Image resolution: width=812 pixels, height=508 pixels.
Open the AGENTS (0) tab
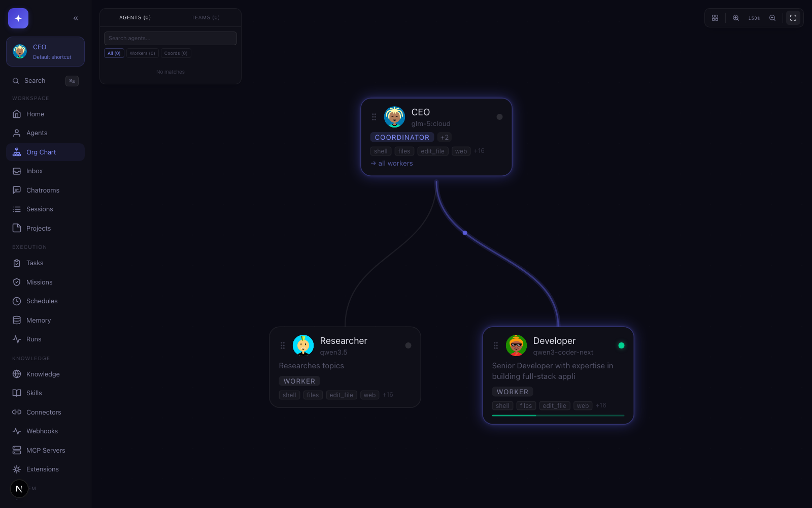tap(135, 17)
